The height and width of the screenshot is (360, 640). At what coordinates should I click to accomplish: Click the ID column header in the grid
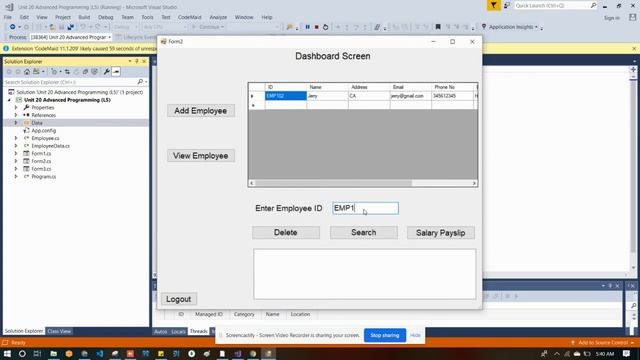click(x=285, y=87)
